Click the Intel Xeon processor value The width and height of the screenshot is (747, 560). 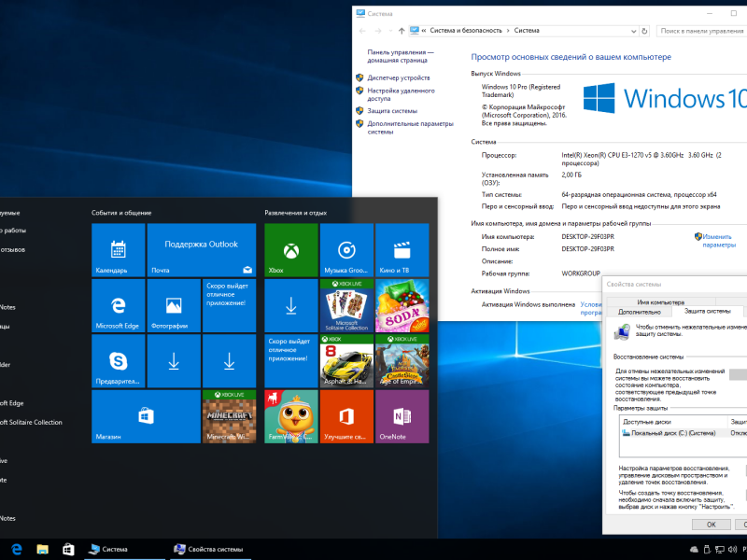[641, 159]
